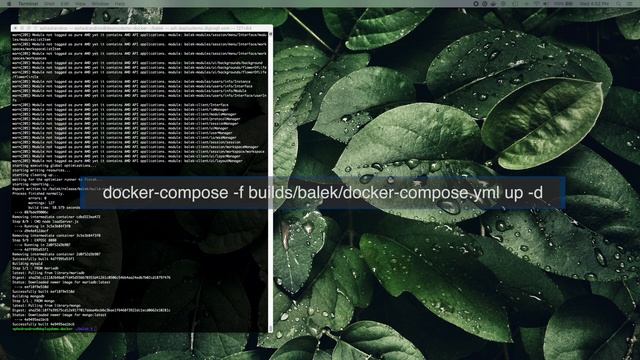Click 'Status: Downloaded newer image for mongo:latest'
The height and width of the screenshot is (360, 640).
60,315
